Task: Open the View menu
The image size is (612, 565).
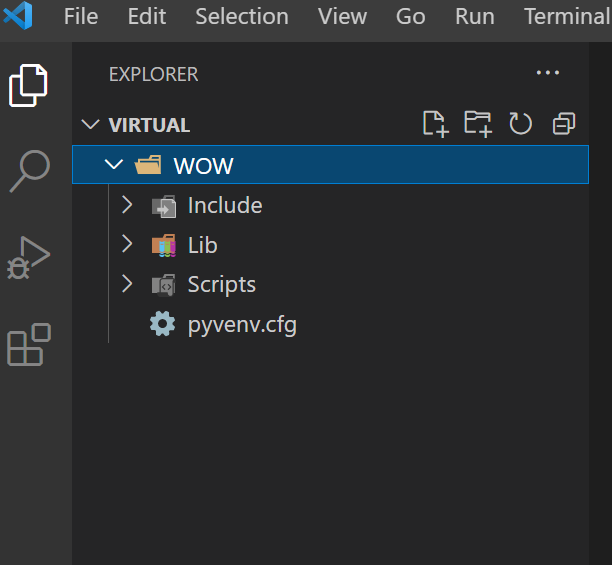Action: pos(342,16)
